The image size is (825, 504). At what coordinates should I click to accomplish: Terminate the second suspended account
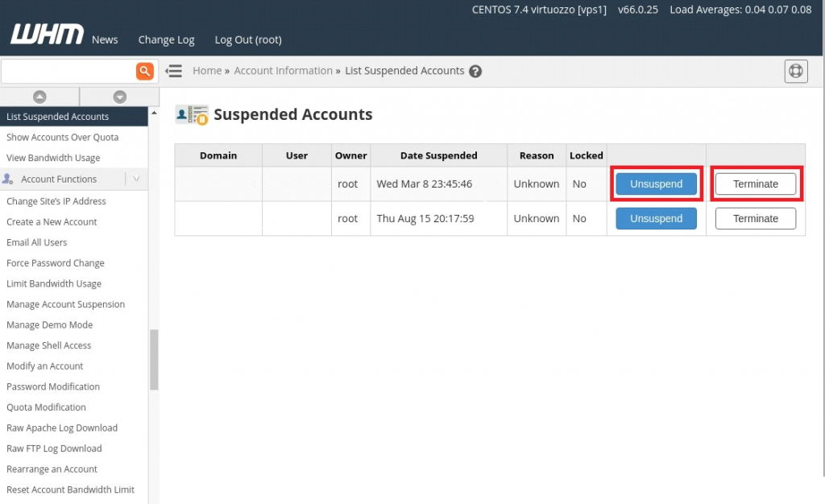[755, 218]
